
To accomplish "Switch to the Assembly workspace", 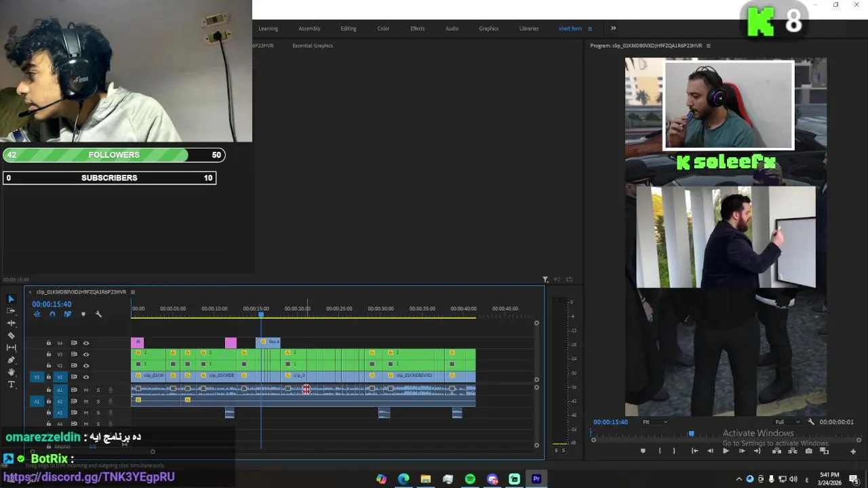I will (309, 28).
